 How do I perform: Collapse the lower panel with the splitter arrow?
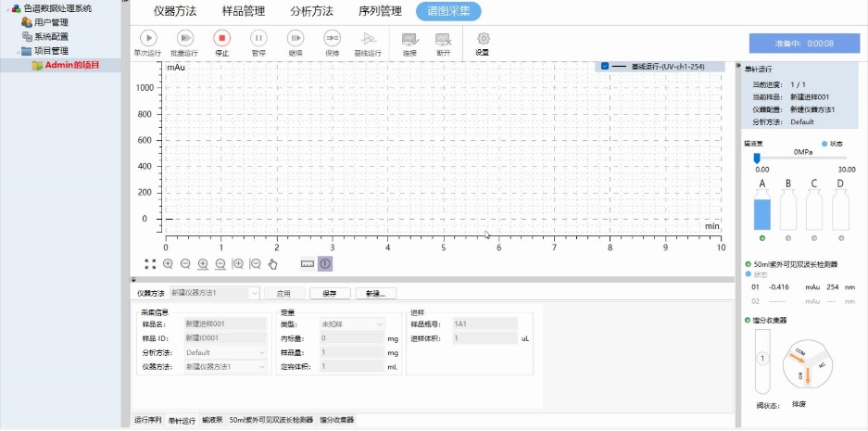click(134, 280)
